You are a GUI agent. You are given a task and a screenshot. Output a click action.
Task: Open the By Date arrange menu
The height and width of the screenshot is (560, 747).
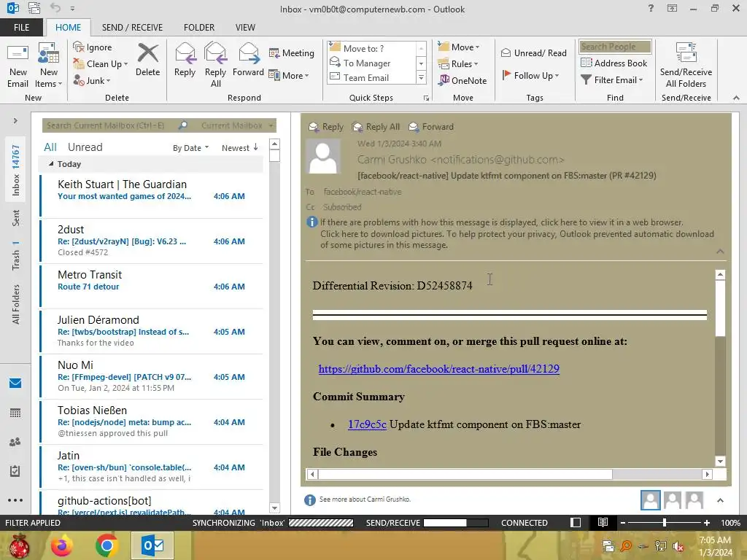pos(190,148)
